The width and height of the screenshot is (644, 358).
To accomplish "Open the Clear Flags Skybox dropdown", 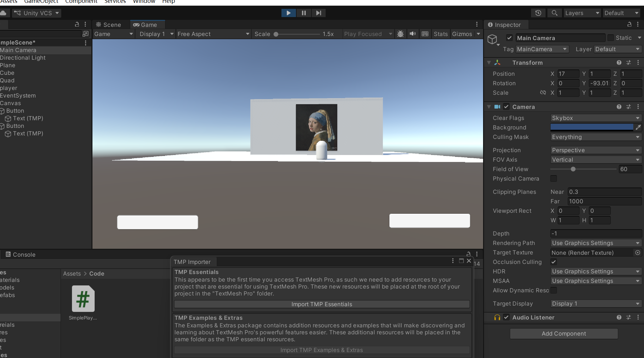I will click(x=595, y=118).
